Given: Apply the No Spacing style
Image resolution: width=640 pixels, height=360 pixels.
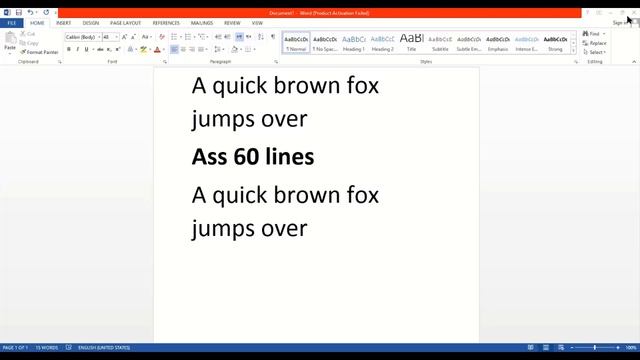Looking at the screenshot, I should [325, 43].
